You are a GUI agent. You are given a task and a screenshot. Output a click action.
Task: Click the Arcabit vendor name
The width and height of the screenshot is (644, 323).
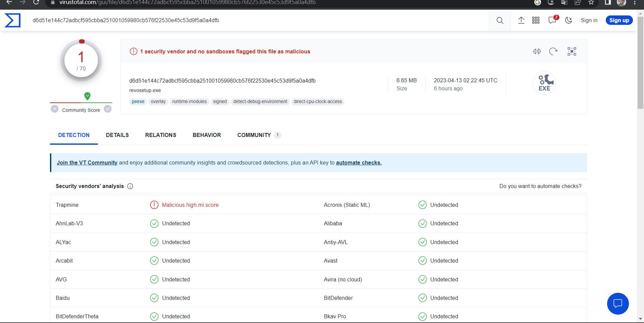click(x=64, y=261)
